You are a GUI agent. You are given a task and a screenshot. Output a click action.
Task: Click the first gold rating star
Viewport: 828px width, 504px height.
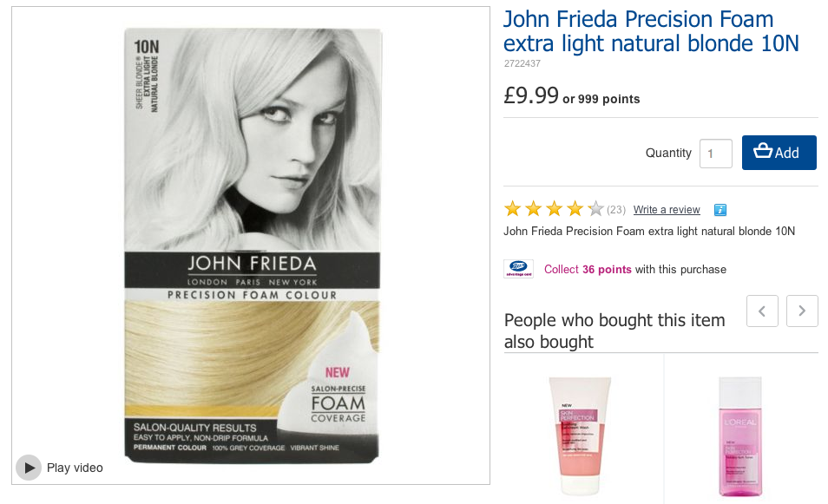click(513, 209)
